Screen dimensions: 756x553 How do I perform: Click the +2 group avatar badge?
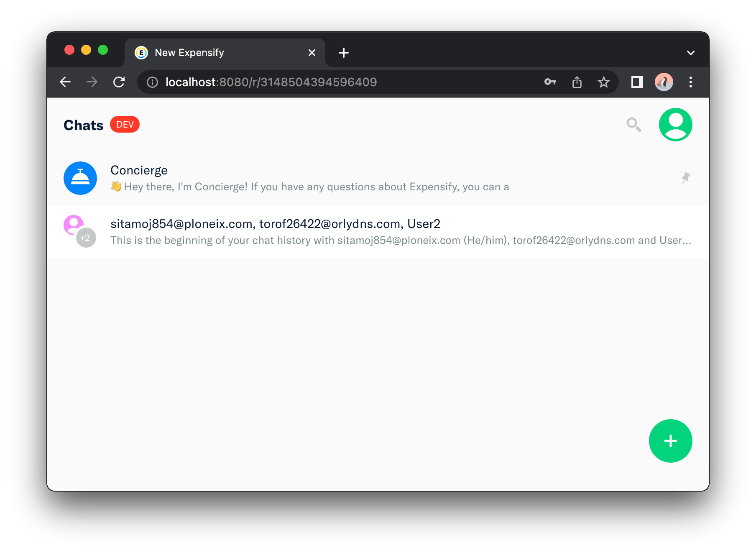tap(86, 238)
